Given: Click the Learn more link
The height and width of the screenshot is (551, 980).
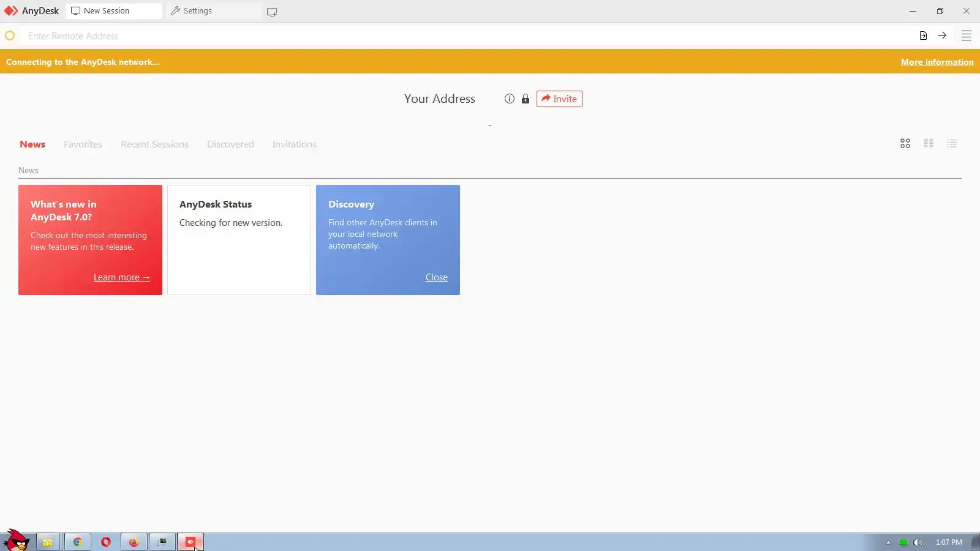Looking at the screenshot, I should [x=121, y=277].
